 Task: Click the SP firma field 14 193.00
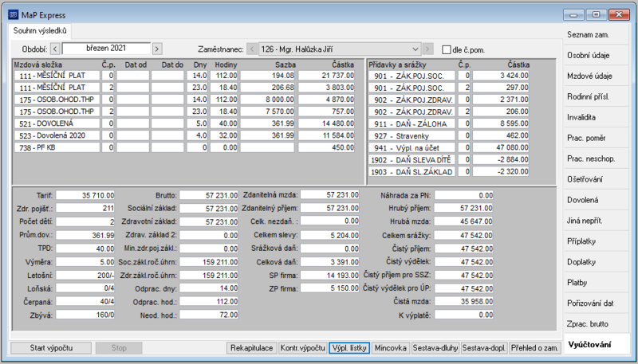[330, 275]
